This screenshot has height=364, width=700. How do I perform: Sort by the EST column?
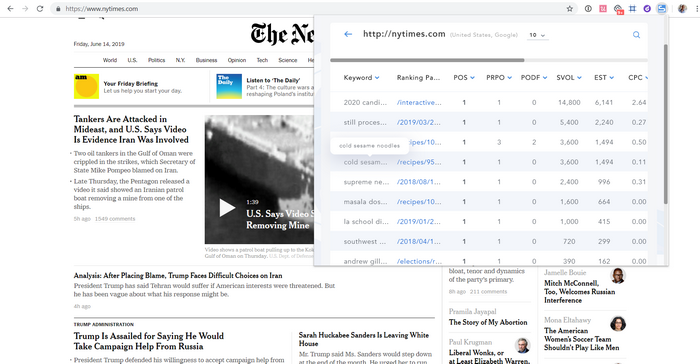(604, 78)
